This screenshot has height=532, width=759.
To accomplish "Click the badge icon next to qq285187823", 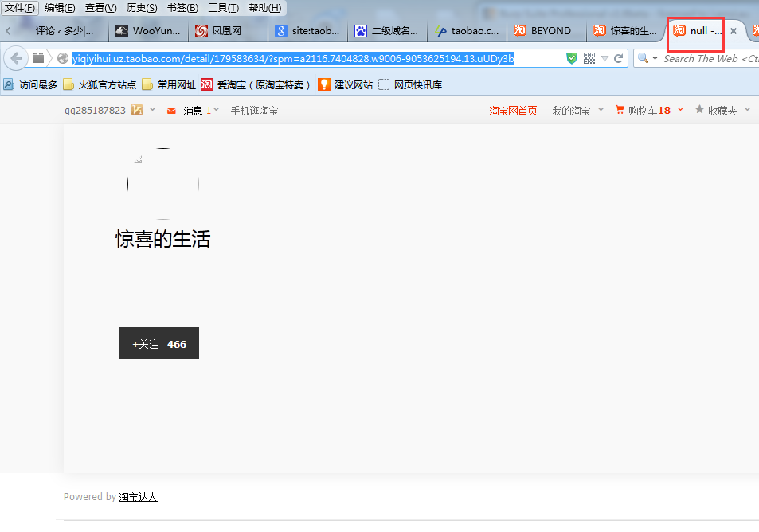I will click(x=137, y=110).
